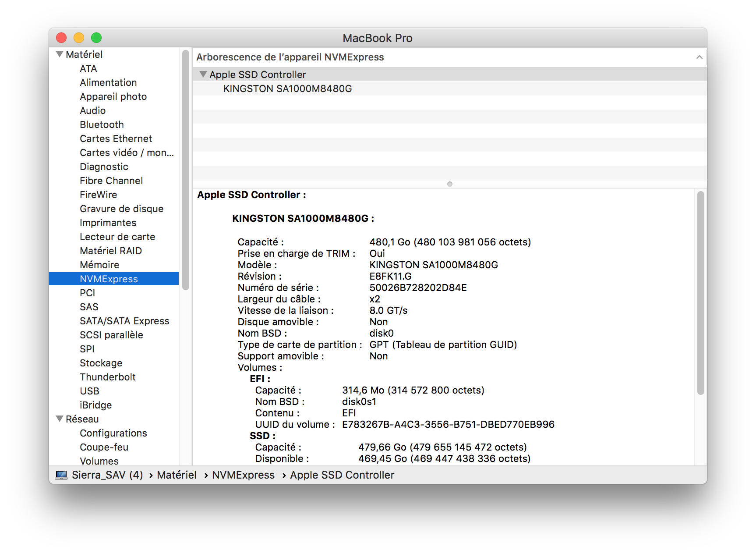Open the Alimentation hardware category

(x=108, y=82)
